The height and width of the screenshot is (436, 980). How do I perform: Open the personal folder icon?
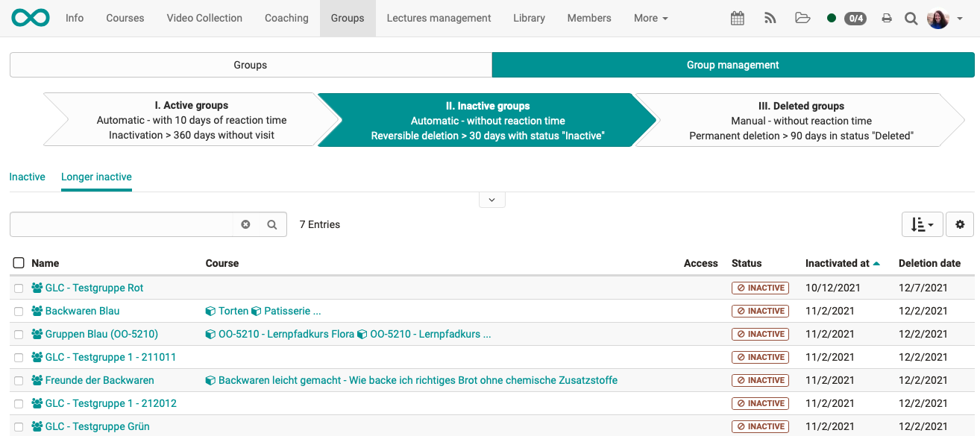click(802, 19)
